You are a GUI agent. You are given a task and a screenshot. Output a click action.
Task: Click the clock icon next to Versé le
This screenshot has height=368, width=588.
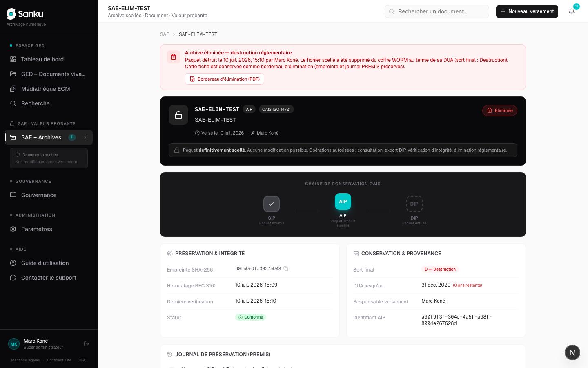(197, 133)
